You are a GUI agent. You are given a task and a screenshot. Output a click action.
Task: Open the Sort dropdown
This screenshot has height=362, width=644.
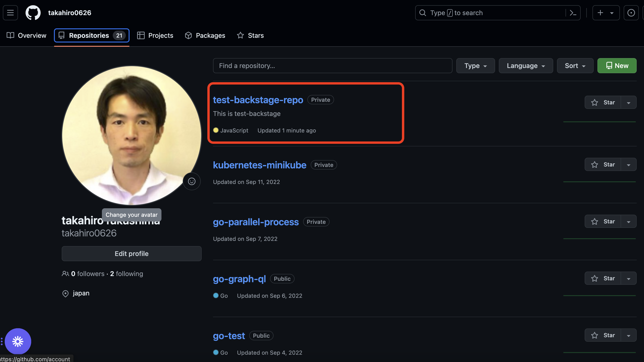[575, 66]
